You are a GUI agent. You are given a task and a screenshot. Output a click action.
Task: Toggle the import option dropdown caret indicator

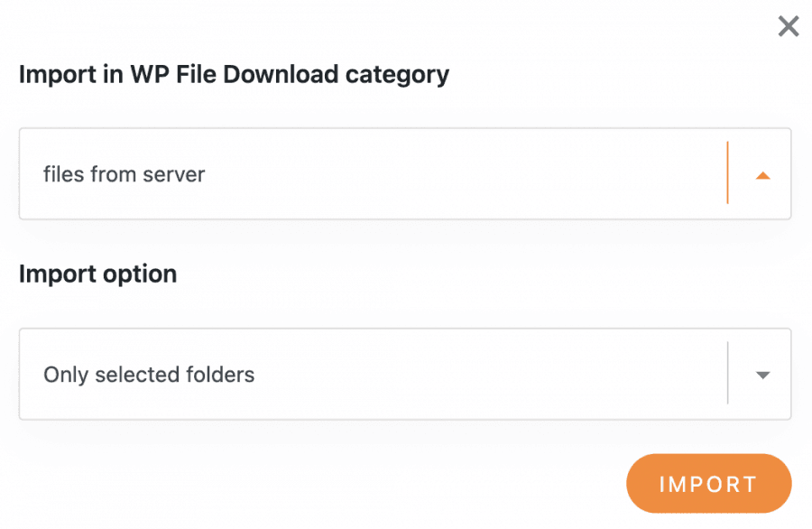click(762, 375)
